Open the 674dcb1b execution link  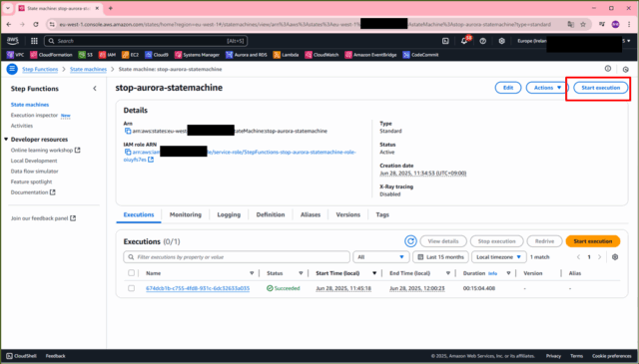(x=198, y=288)
